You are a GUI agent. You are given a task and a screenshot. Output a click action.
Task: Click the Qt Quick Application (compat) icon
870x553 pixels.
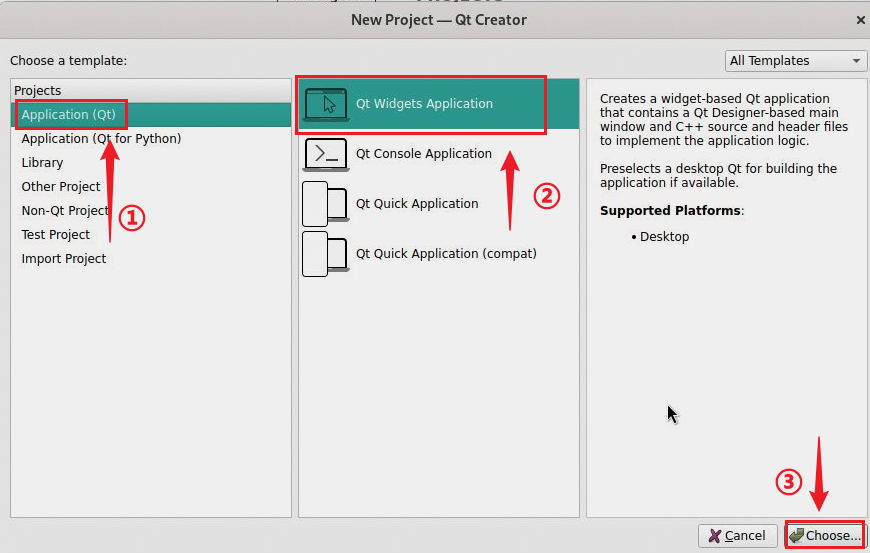325,254
